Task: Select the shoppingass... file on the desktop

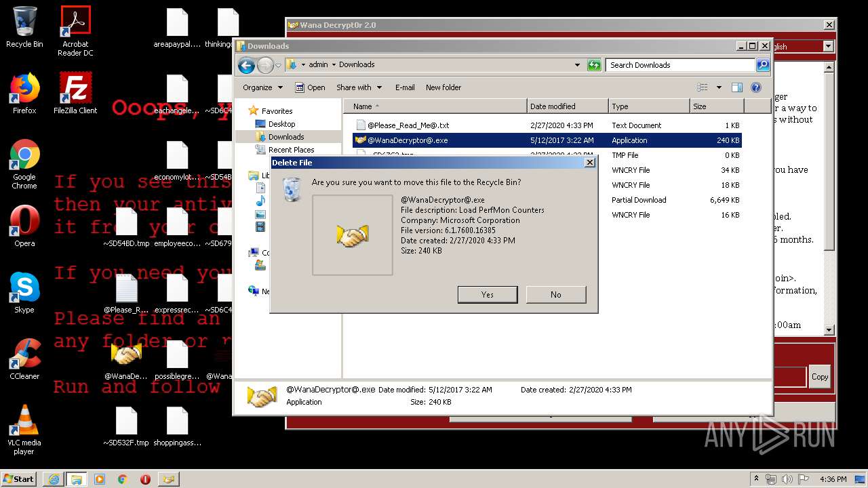Action: pos(177,426)
